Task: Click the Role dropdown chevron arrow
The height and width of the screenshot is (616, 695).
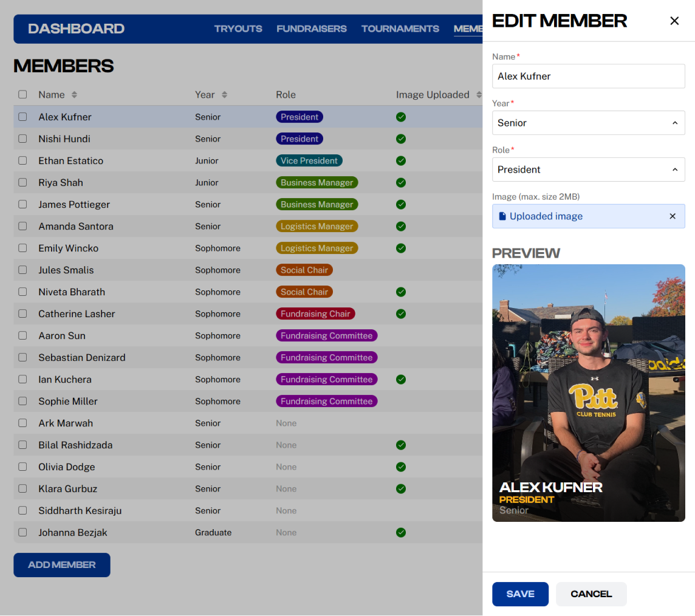Action: 674,169
